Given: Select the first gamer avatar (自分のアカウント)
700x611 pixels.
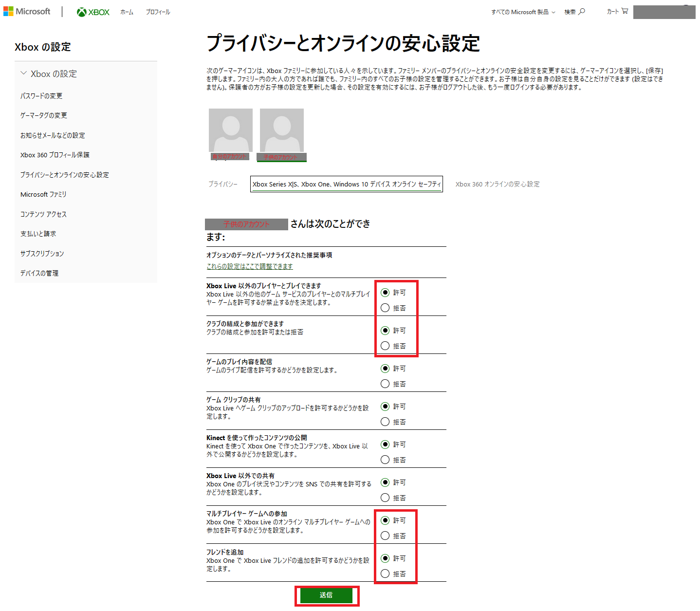Looking at the screenshot, I should 231,130.
